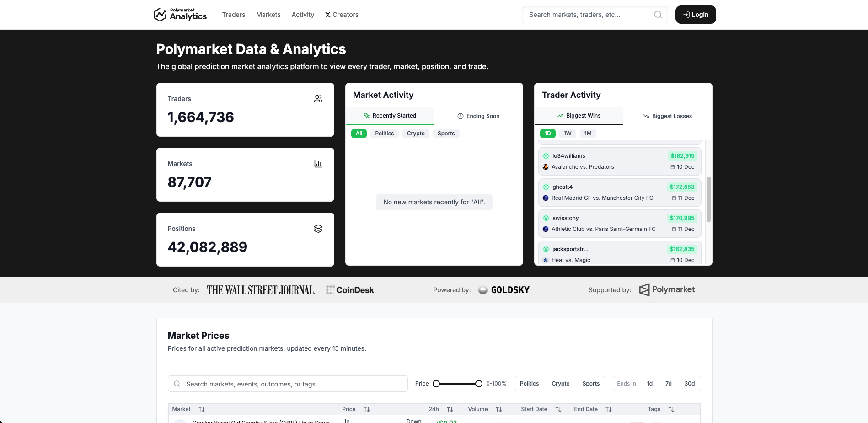868x423 pixels.
Task: Sort table by End Date arrows
Action: 609,409
